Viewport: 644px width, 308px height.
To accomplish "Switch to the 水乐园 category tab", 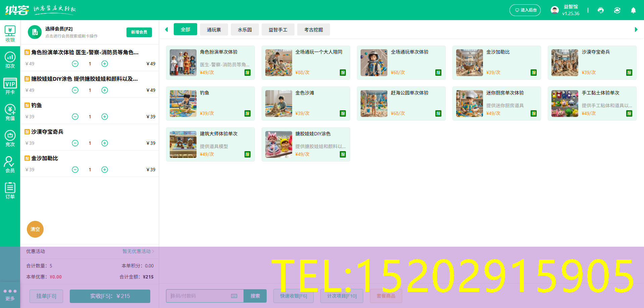I will (x=245, y=29).
